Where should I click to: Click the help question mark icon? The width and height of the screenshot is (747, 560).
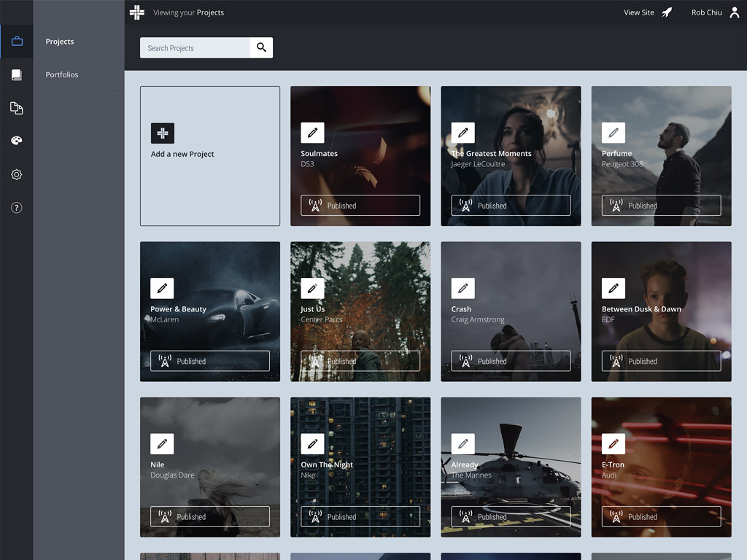(17, 208)
